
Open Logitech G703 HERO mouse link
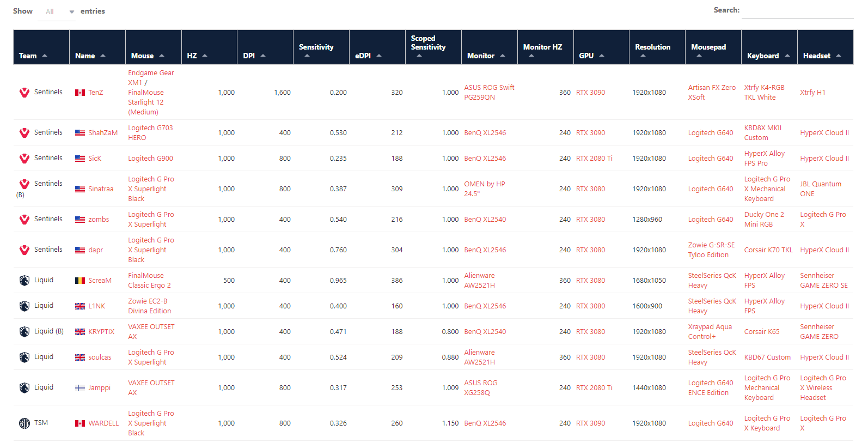click(x=150, y=133)
